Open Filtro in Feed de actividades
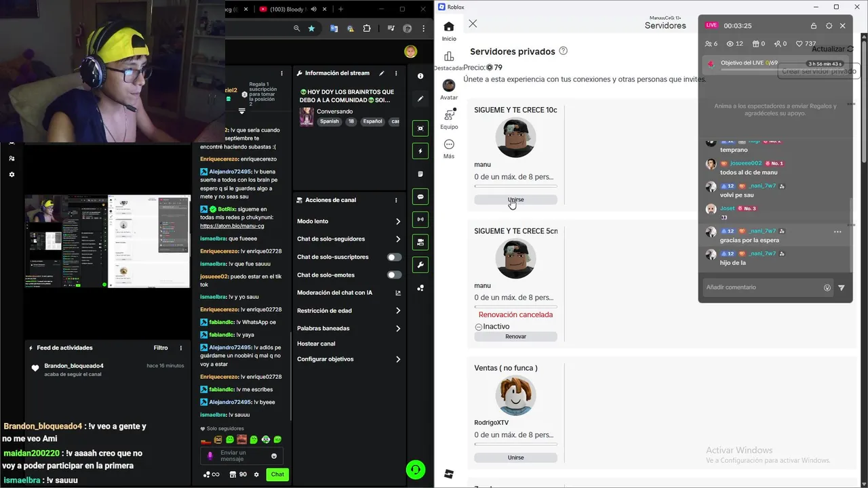Viewport: 868px width, 488px height. click(161, 348)
